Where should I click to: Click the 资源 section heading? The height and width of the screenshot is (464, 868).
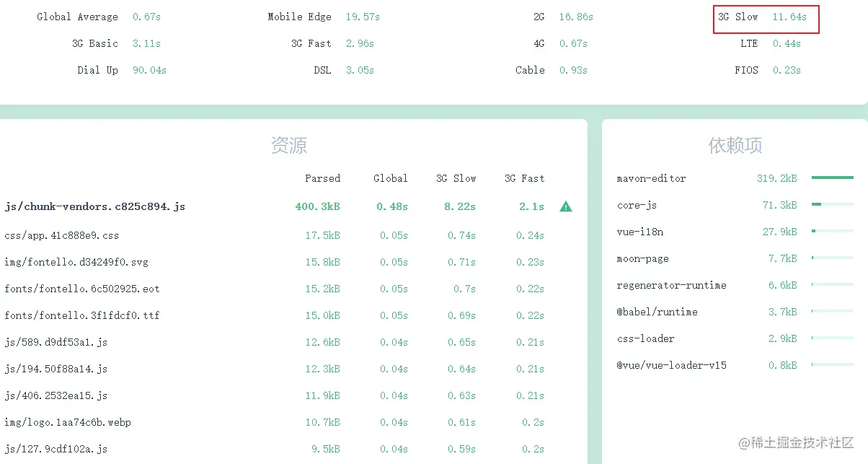coord(289,146)
